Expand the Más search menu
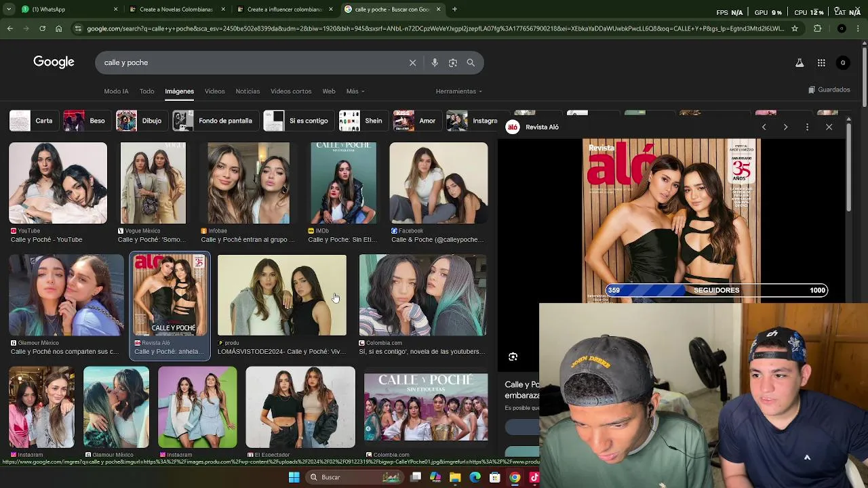868x488 pixels. [x=355, y=91]
